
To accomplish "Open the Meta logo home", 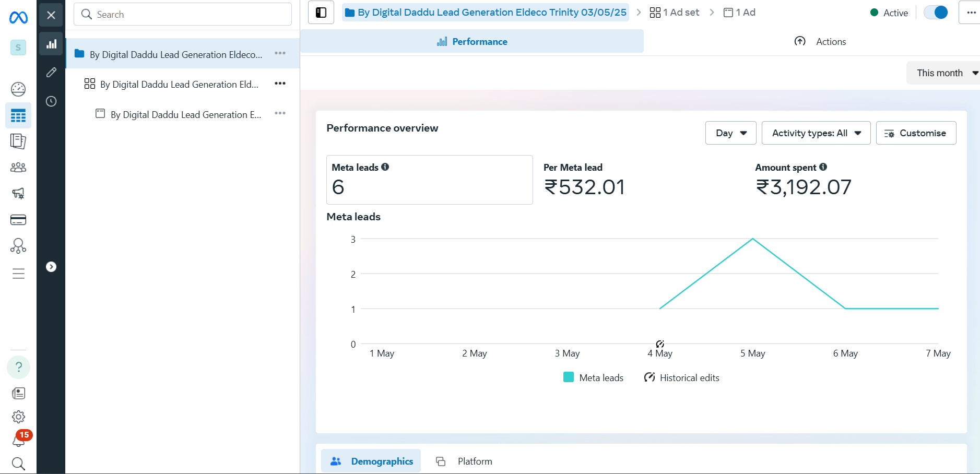I will (18, 18).
